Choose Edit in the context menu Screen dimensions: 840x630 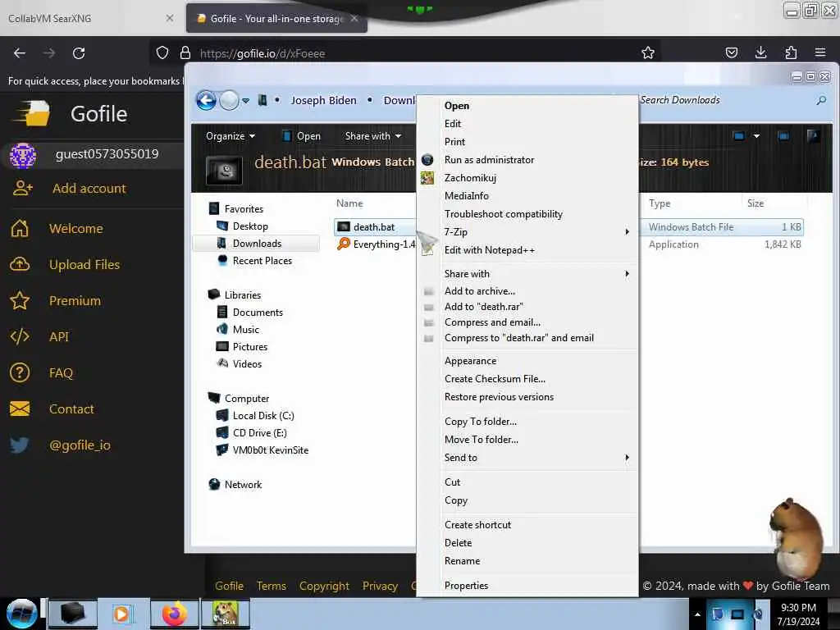click(x=527, y=124)
